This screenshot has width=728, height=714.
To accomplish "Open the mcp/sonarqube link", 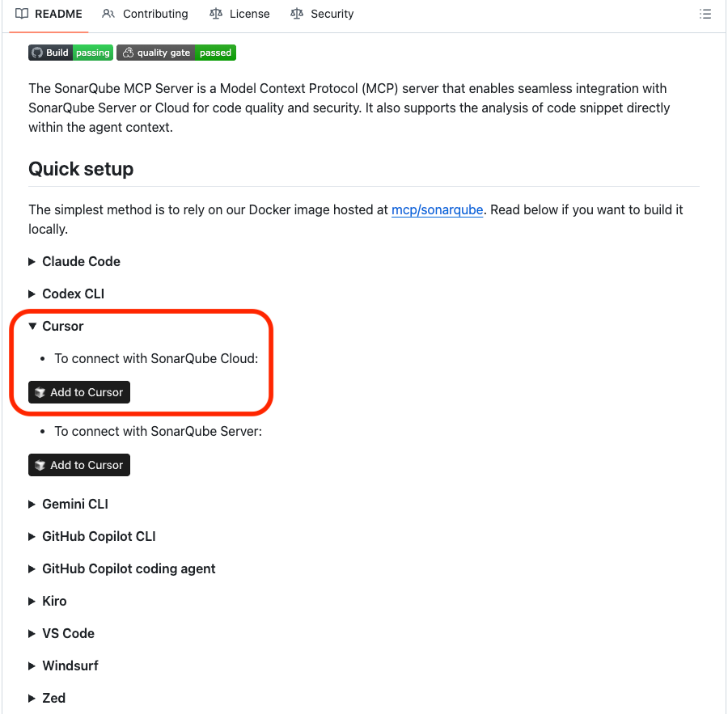I will click(437, 209).
